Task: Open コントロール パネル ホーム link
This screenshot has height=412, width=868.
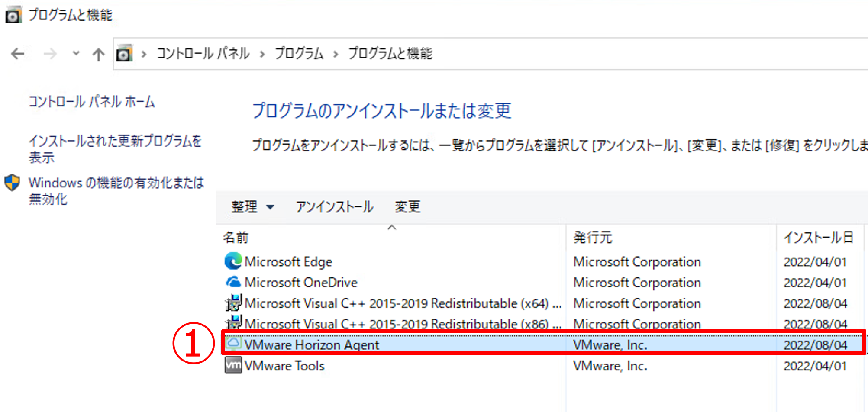Action: (92, 102)
